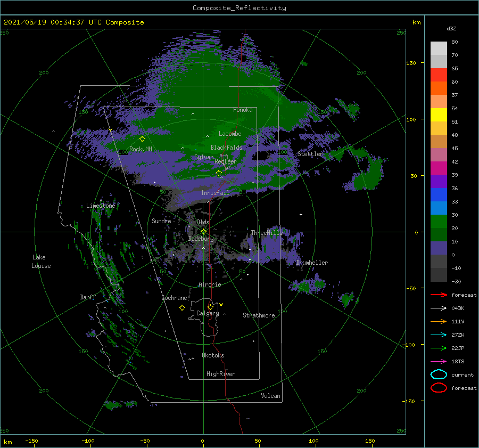
Task: Click the ThreeHills town label
Action: 267,233
